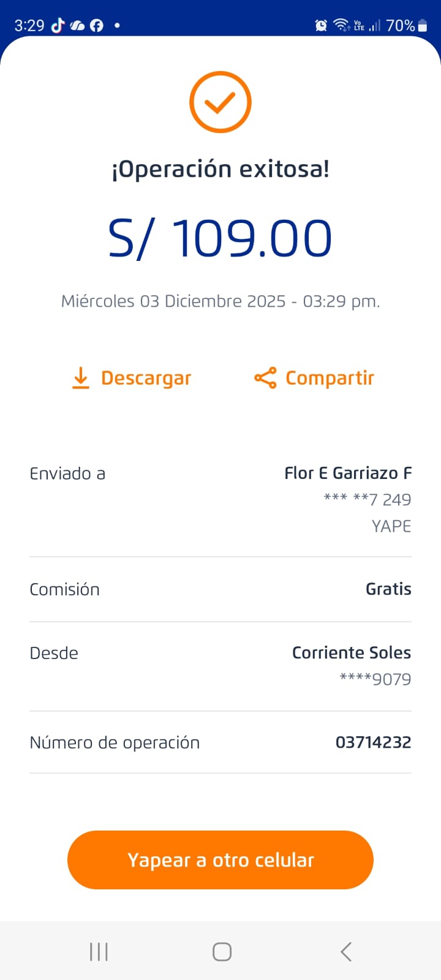Tap the S/ 109.00 amount
This screenshot has width=441, height=980.
(x=221, y=238)
